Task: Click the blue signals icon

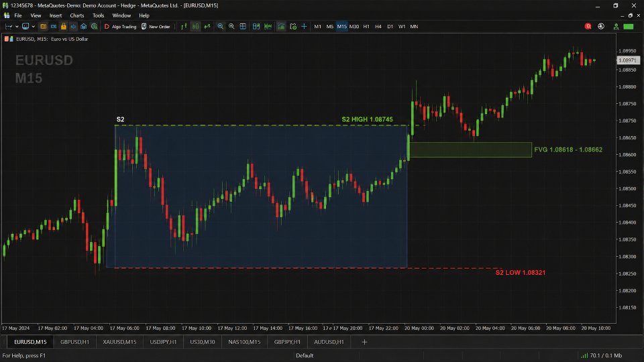Action: [x=74, y=26]
